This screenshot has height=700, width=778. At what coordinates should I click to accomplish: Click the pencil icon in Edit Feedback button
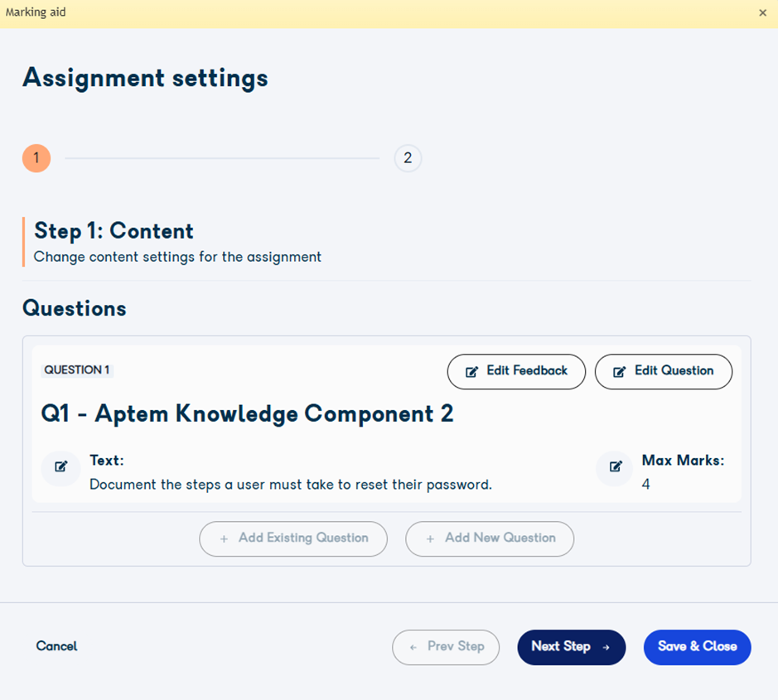(x=471, y=372)
